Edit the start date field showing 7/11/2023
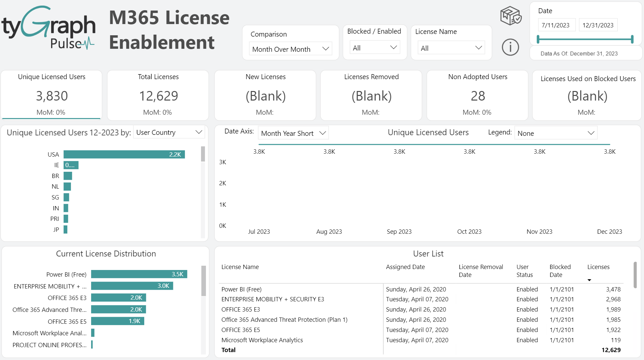The width and height of the screenshot is (644, 360). [x=557, y=25]
